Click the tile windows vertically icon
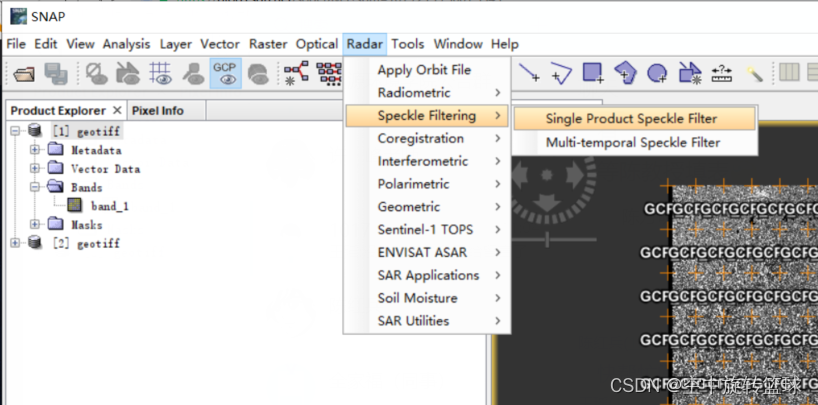The image size is (818, 405). click(x=789, y=73)
